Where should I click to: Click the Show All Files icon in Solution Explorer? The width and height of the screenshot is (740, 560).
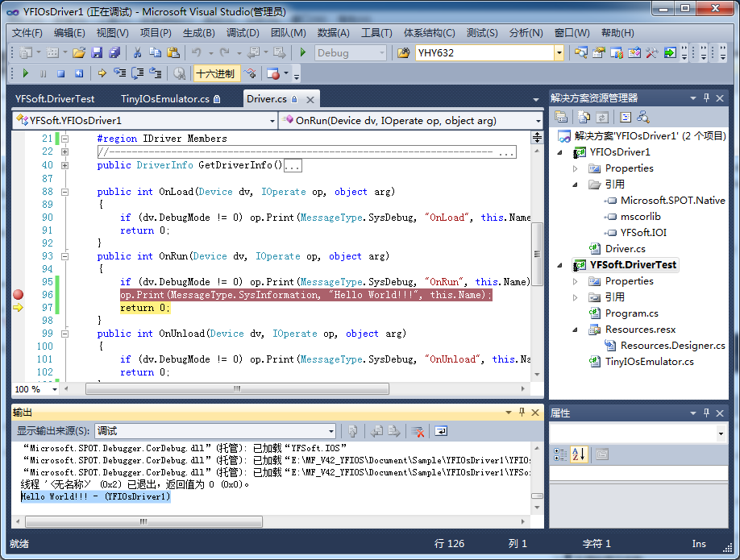[x=584, y=117]
